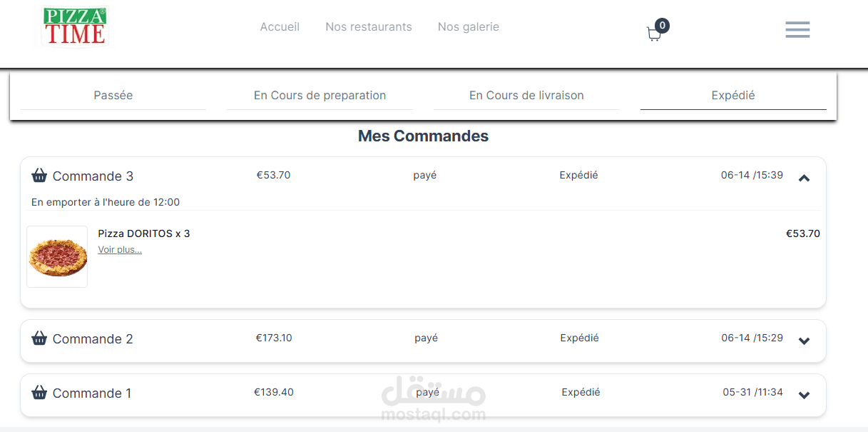Show the En Cours de livraison tab
Image resolution: width=868 pixels, height=432 pixels.
[x=526, y=96]
